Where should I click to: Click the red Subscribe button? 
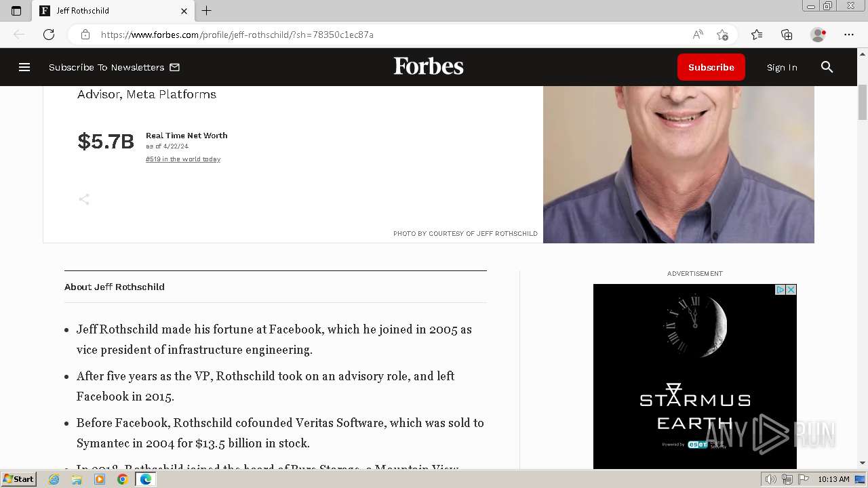tap(711, 67)
